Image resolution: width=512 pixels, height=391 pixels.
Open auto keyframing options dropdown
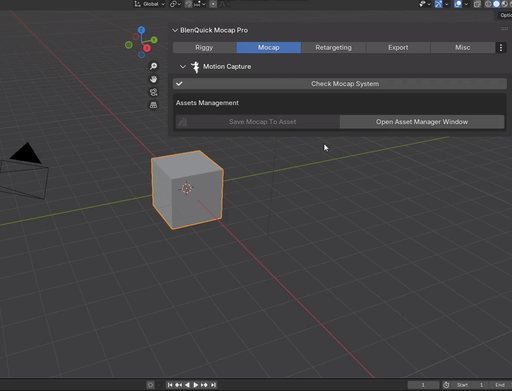pyautogui.click(x=159, y=385)
